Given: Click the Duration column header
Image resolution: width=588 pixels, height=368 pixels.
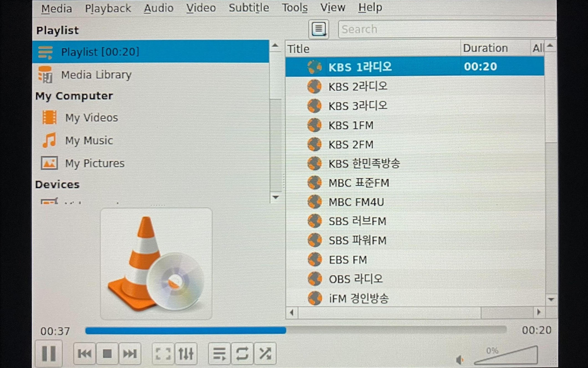Looking at the screenshot, I should tap(485, 48).
